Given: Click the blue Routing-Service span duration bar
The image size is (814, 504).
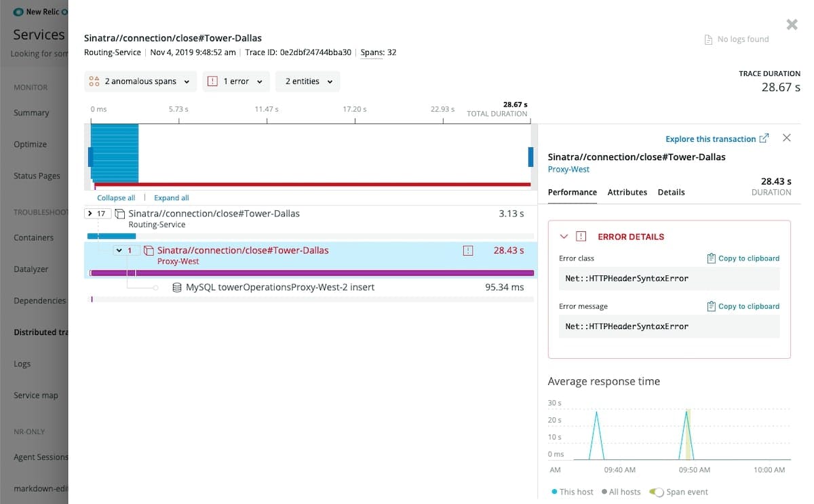Looking at the screenshot, I should pos(112,236).
